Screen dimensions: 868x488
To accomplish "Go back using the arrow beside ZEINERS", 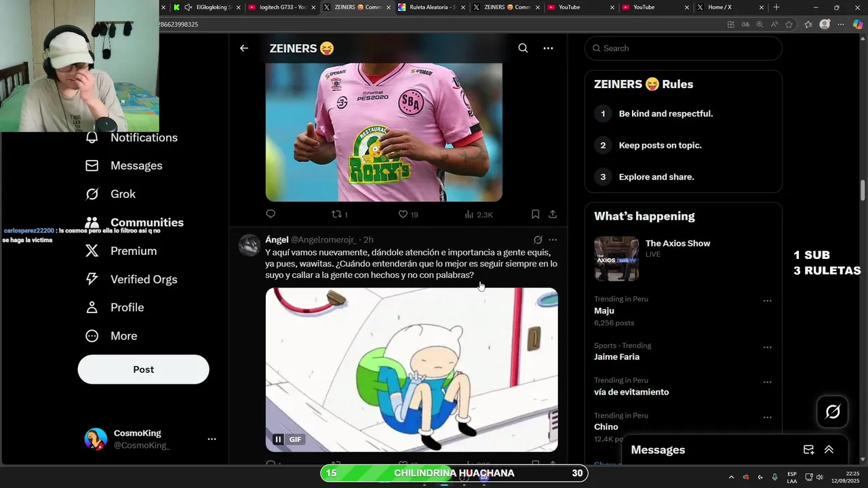I will (244, 48).
